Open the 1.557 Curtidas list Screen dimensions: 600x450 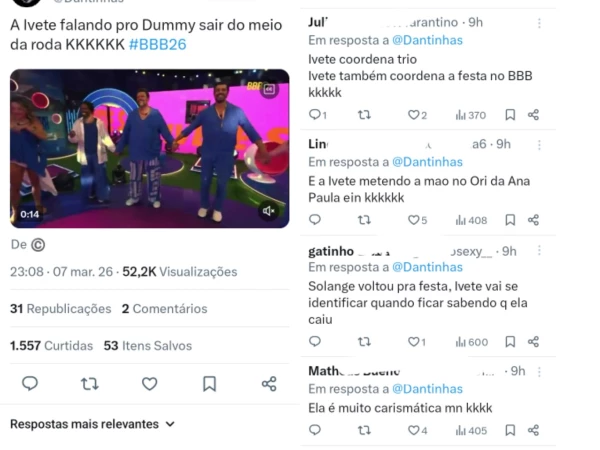tap(51, 346)
